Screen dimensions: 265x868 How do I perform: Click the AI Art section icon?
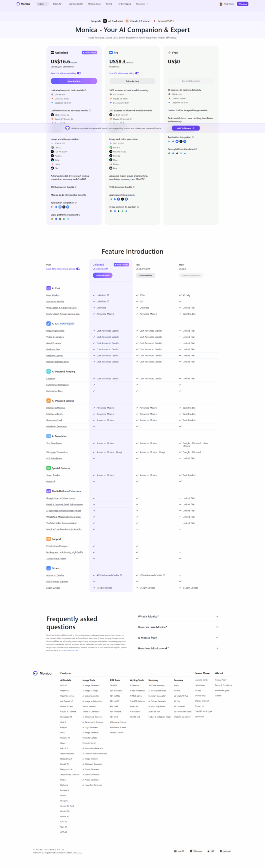click(x=49, y=323)
